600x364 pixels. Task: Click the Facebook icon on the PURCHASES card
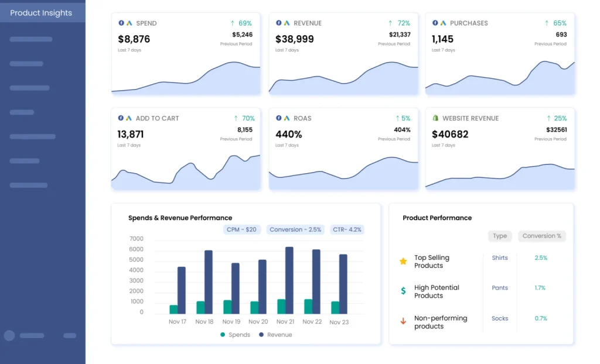[x=435, y=23]
